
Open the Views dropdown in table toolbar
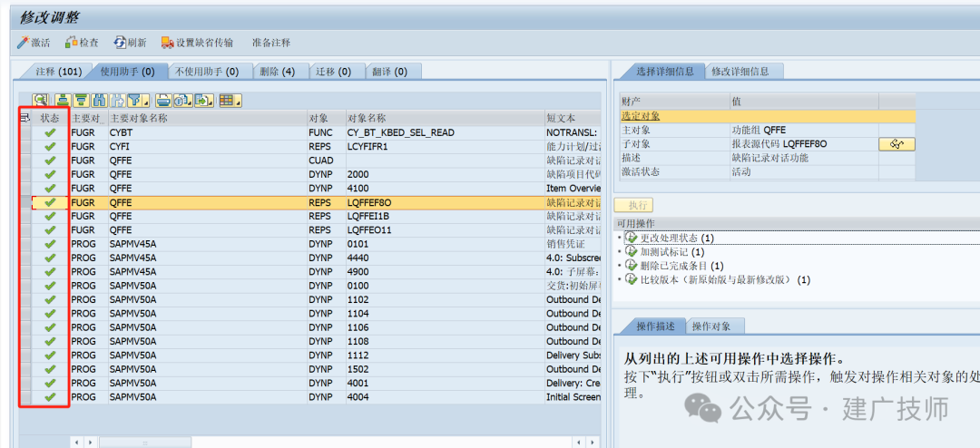click(x=182, y=100)
